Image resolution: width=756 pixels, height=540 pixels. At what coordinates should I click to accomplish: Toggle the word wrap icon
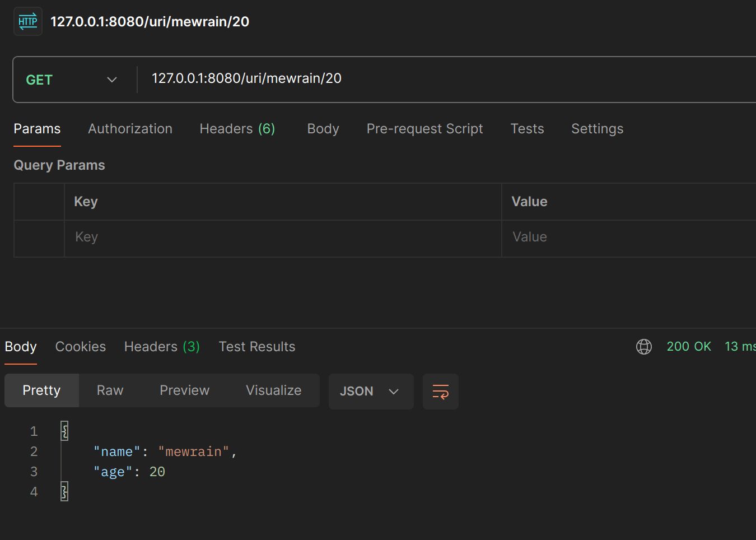pos(440,392)
